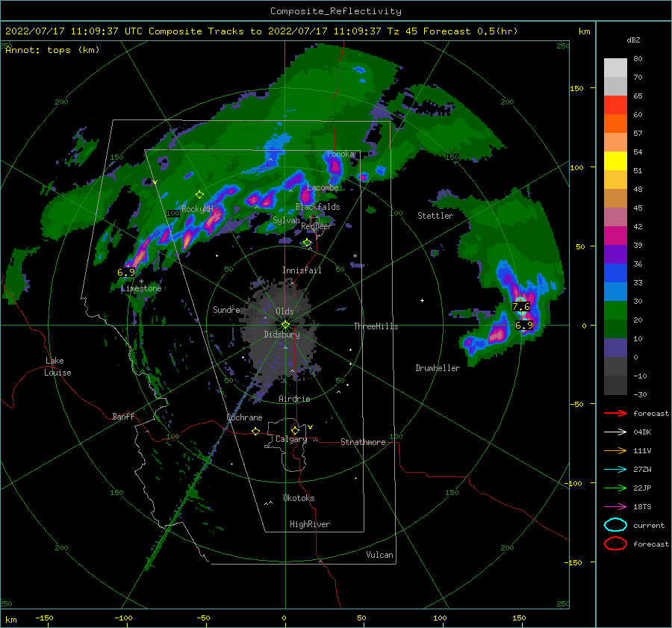Click the Cochrane city label
This screenshot has width=672, height=628.
pos(244,417)
